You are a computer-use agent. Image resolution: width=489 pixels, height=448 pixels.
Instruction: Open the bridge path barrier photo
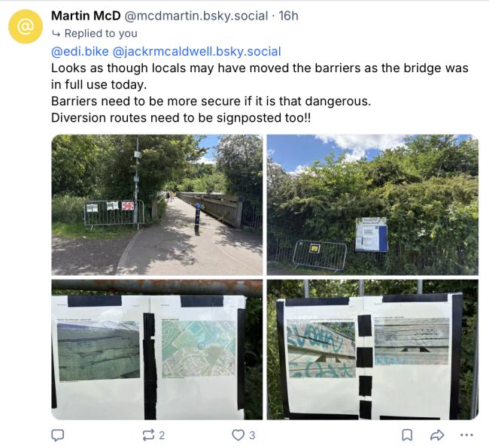pos(157,204)
